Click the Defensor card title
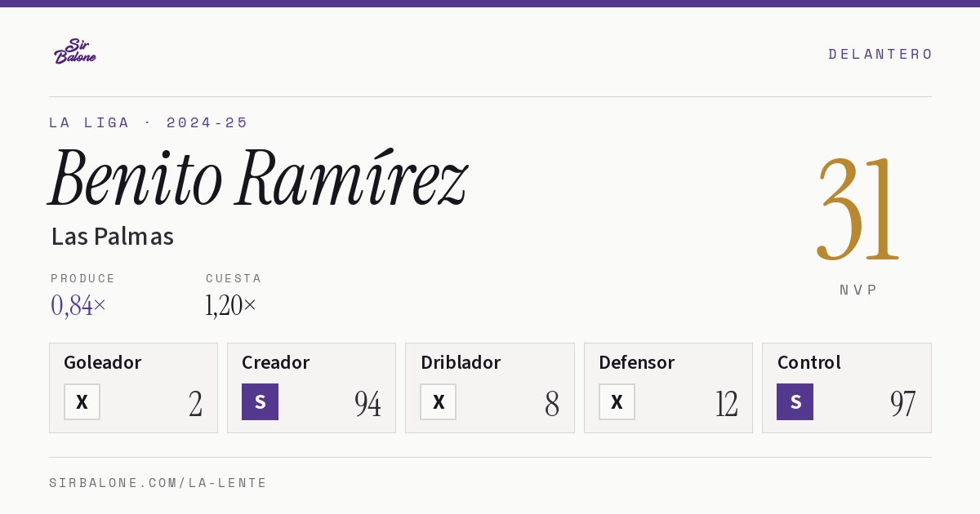This screenshot has height=514, width=980. (637, 362)
